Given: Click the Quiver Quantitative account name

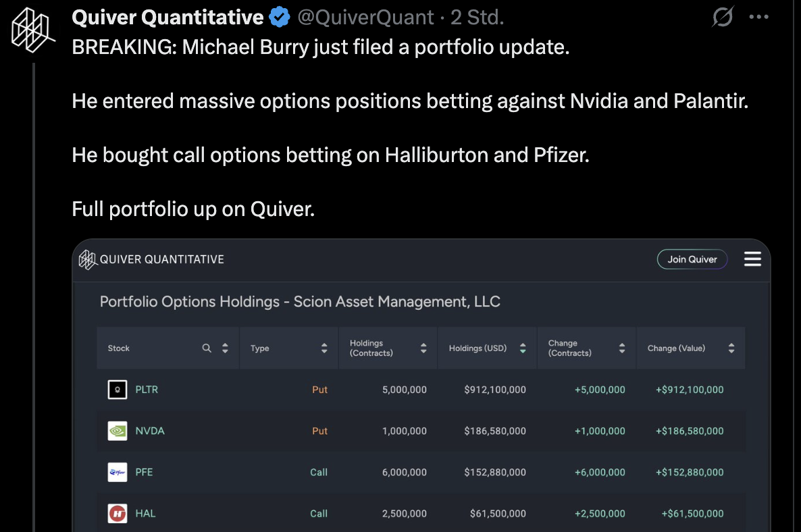Looking at the screenshot, I should tap(167, 17).
